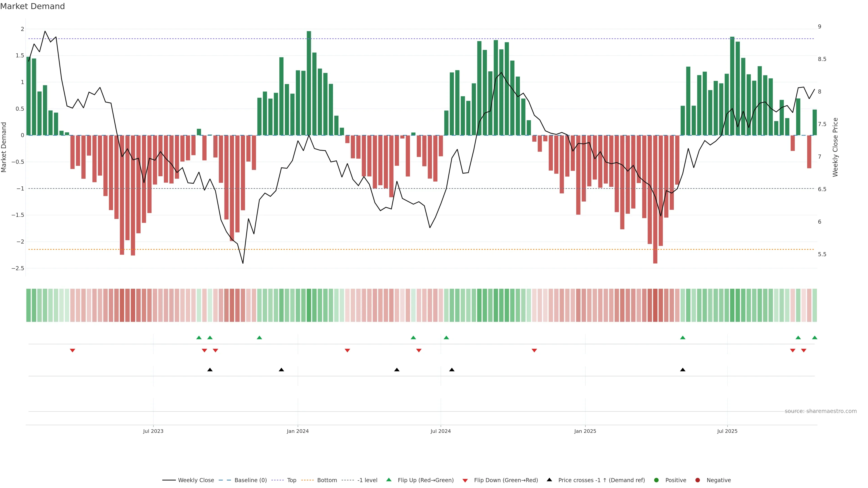Click the darkest green heatmap cell near Jan 2024

tap(309, 305)
